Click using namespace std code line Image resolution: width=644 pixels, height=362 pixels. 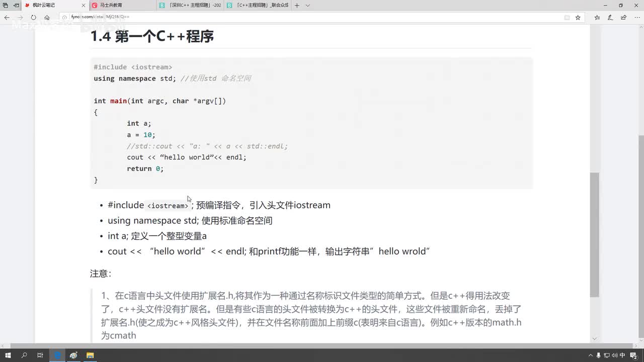(172, 78)
